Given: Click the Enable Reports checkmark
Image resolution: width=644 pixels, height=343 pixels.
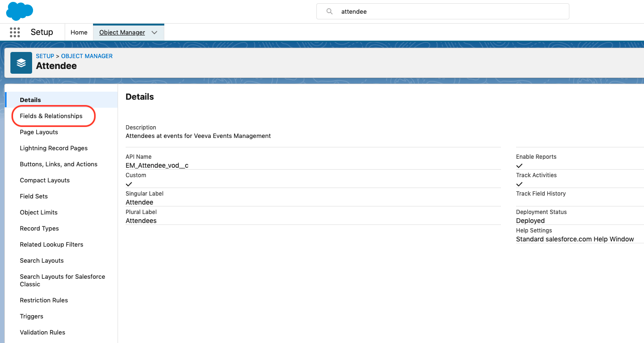Looking at the screenshot, I should click(x=519, y=166).
